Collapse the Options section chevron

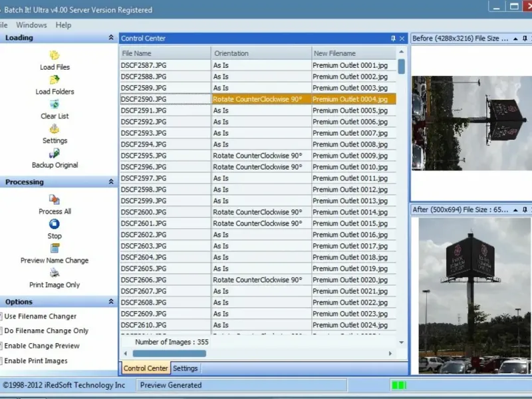(111, 302)
